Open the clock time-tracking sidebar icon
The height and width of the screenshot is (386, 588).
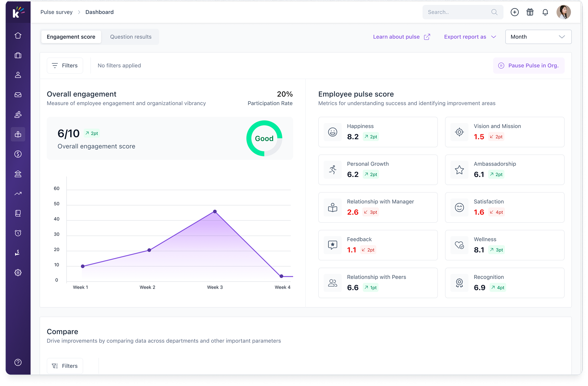point(18,233)
